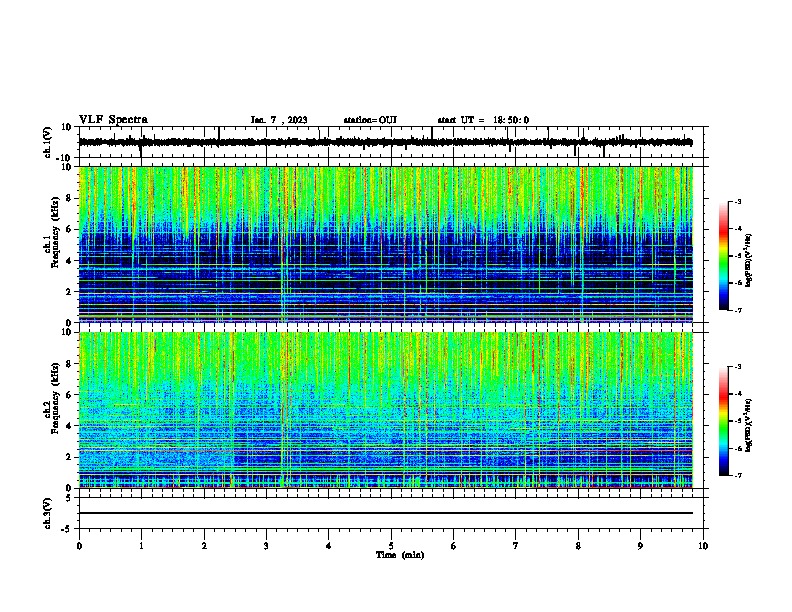Click time axis tick label "7"
The width and height of the screenshot is (792, 612).
pos(516,546)
